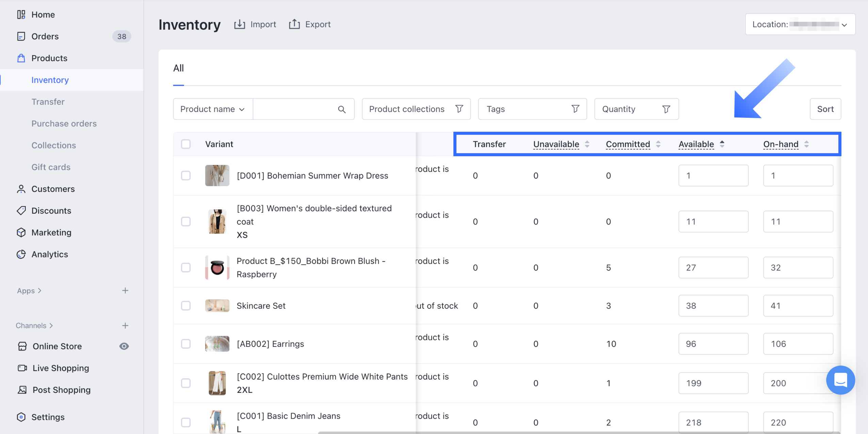Click the search magnifier icon
Viewport: 868px width, 434px height.
click(x=342, y=109)
